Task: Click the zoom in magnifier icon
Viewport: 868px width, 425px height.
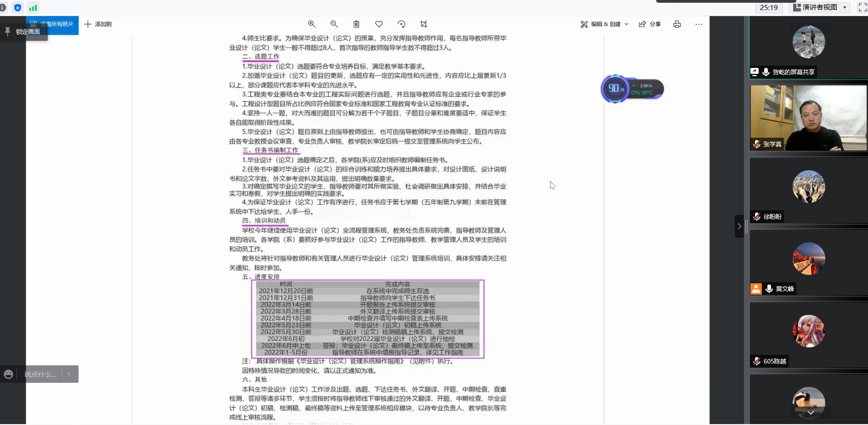Action: point(312,24)
